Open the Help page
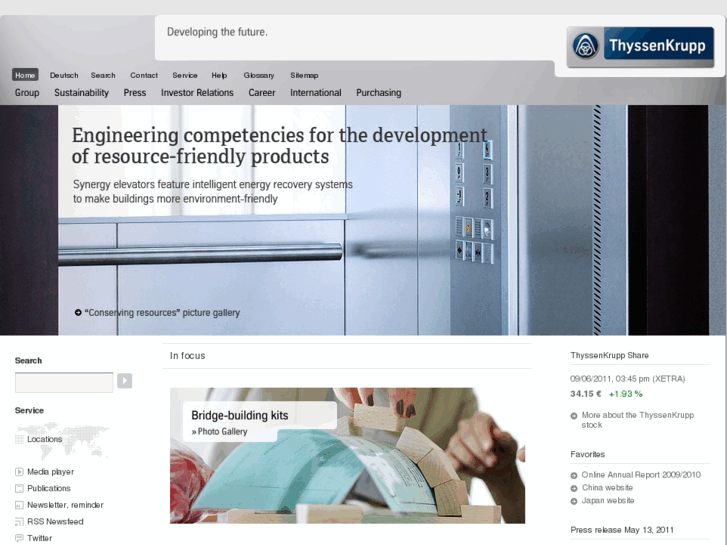727x545 pixels. (x=219, y=75)
